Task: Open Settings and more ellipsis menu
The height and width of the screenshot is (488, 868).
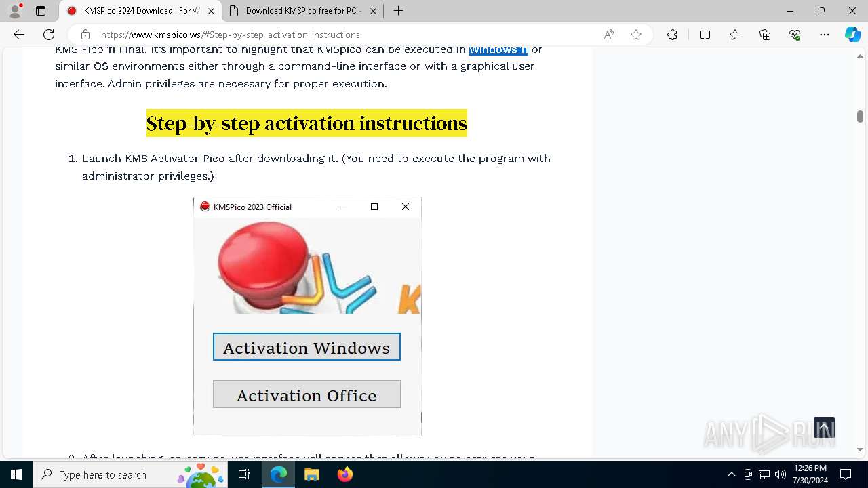Action: pyautogui.click(x=825, y=35)
